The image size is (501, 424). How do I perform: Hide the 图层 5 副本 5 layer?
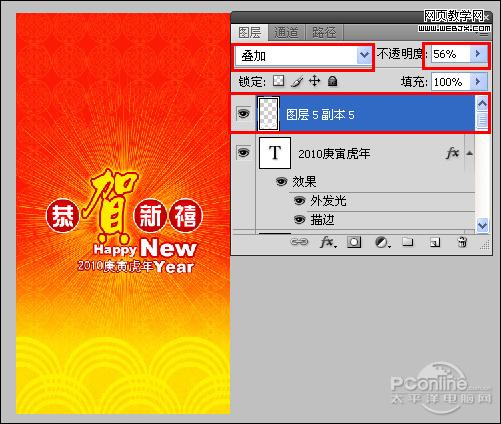pos(243,114)
